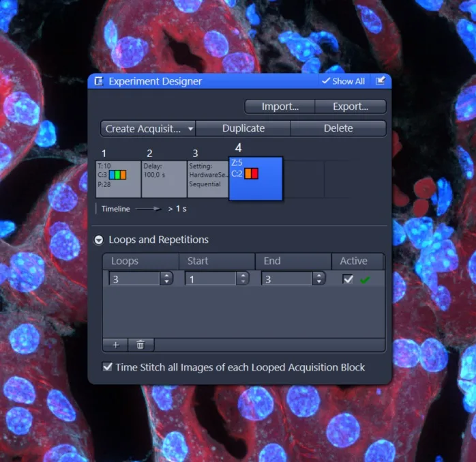Image resolution: width=476 pixels, height=462 pixels.
Task: Decrease the Start value with down arrow
Action: tap(243, 282)
